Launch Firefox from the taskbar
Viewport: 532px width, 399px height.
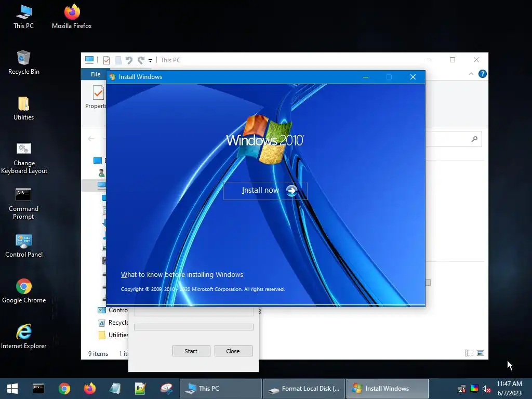click(90, 389)
